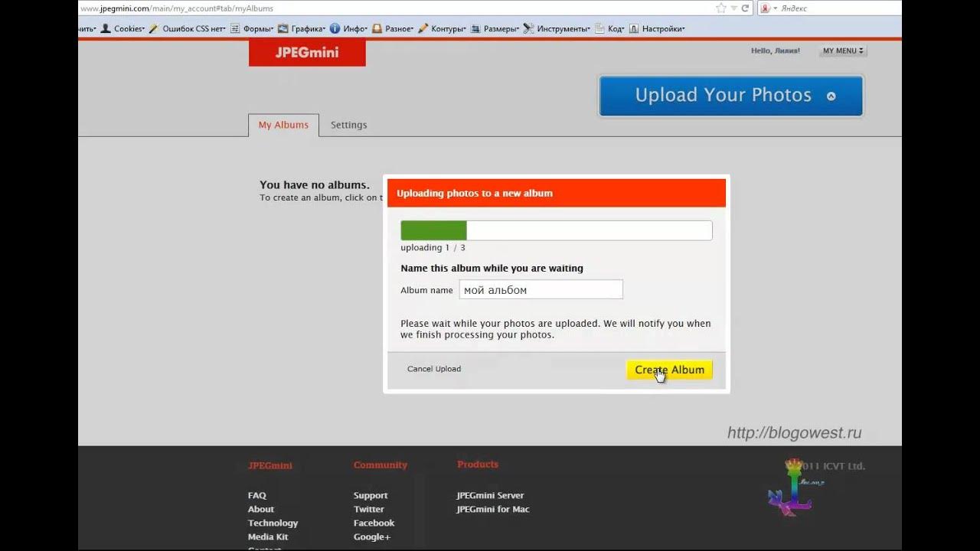Viewport: 980px width, 551px height.
Task: Click the 'Hello' greeting text
Action: click(776, 51)
